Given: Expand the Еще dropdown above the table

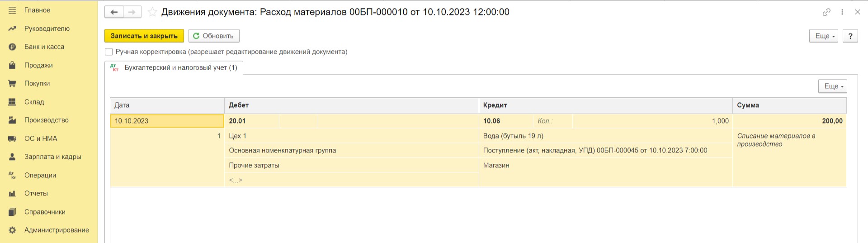Looking at the screenshot, I should point(833,86).
